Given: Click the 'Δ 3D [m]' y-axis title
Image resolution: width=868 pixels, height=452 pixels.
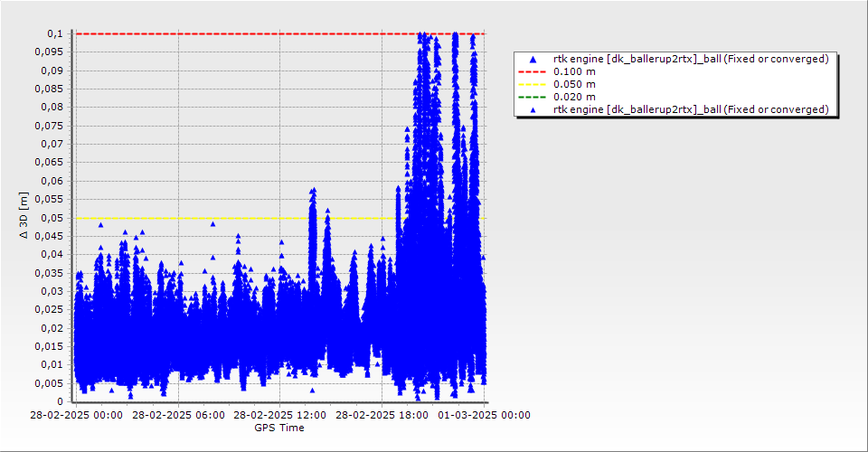Looking at the screenshot, I should (24, 215).
